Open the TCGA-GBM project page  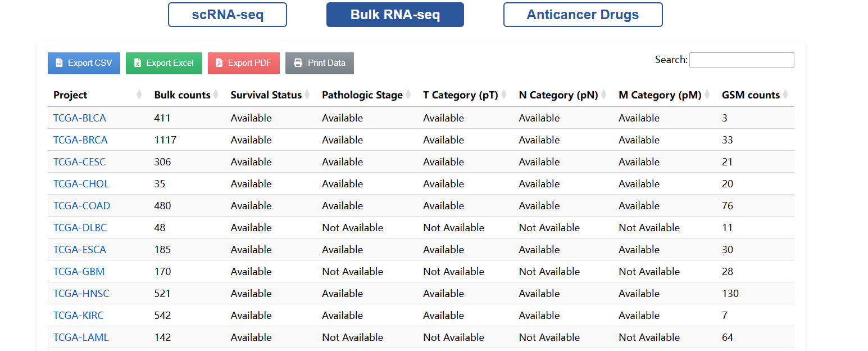[78, 271]
